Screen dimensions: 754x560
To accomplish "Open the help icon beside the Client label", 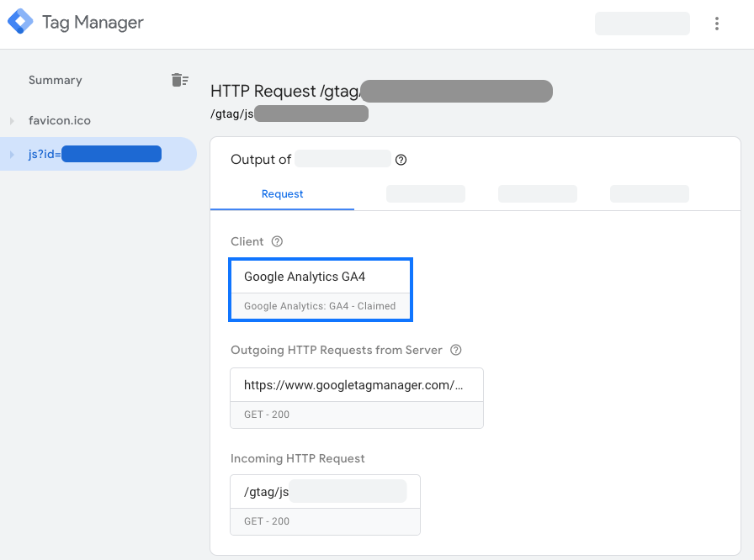I will [278, 241].
